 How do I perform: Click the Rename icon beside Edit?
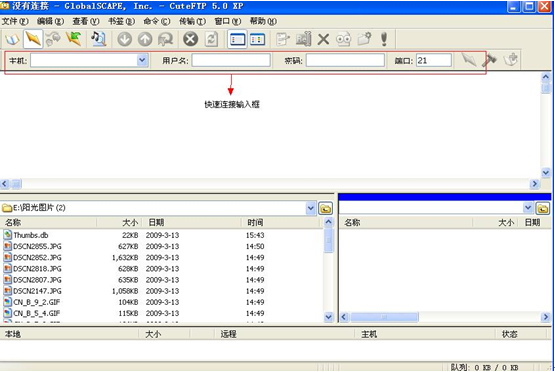click(x=303, y=39)
